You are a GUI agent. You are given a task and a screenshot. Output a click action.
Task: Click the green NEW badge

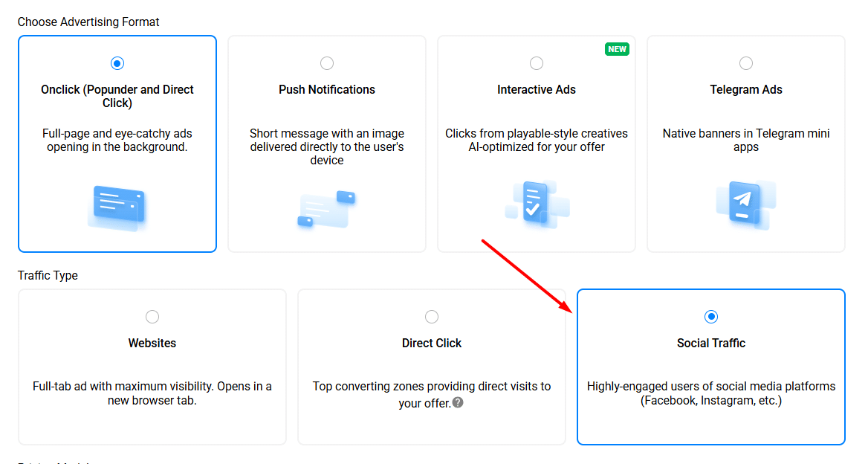click(x=617, y=49)
